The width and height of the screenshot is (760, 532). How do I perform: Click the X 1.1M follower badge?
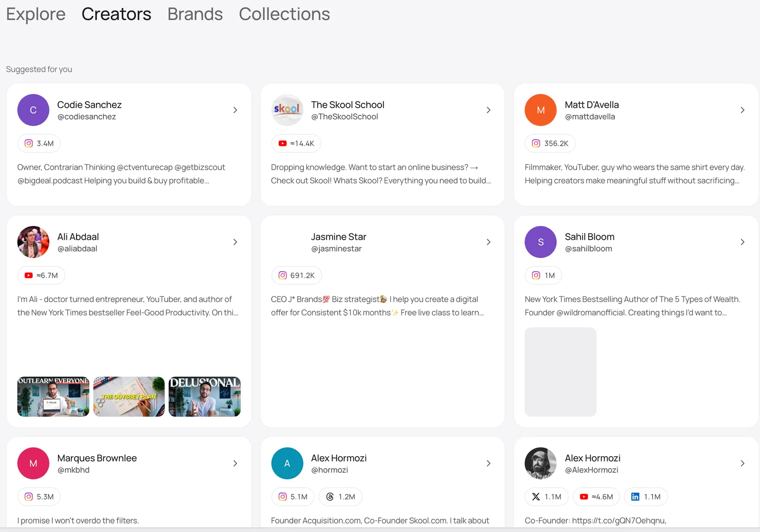547,497
